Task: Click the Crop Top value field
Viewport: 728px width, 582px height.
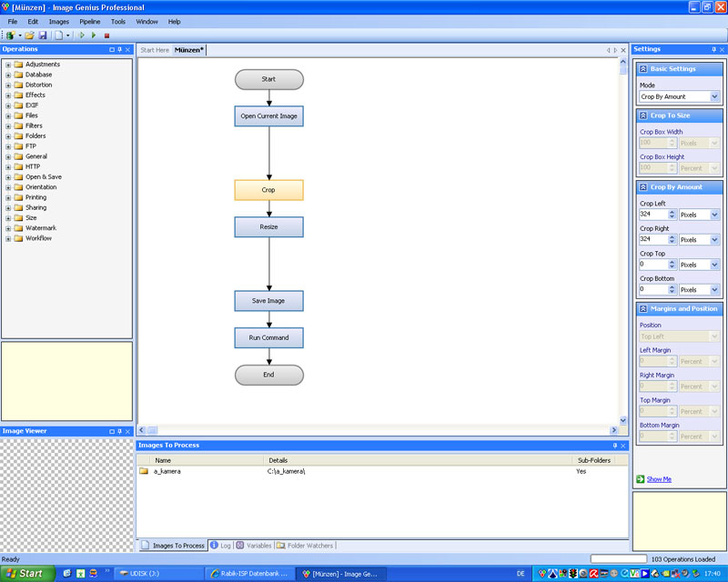Action: click(652, 265)
